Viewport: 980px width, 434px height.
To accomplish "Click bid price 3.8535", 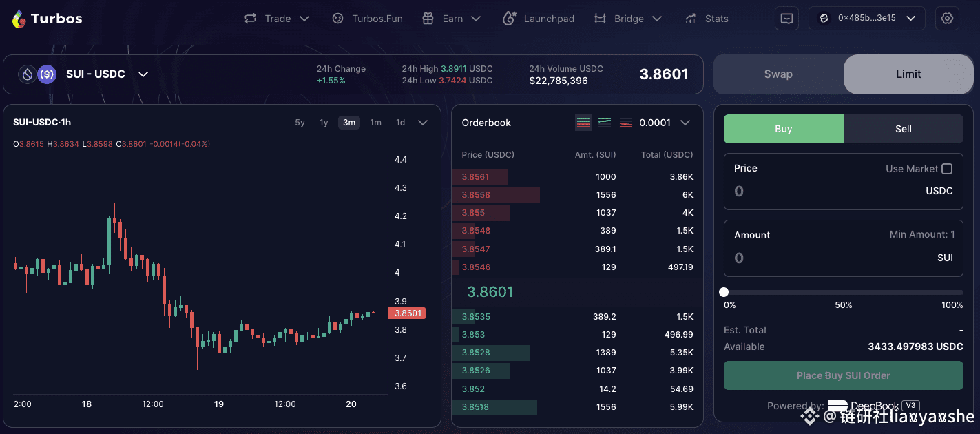I will [476, 317].
